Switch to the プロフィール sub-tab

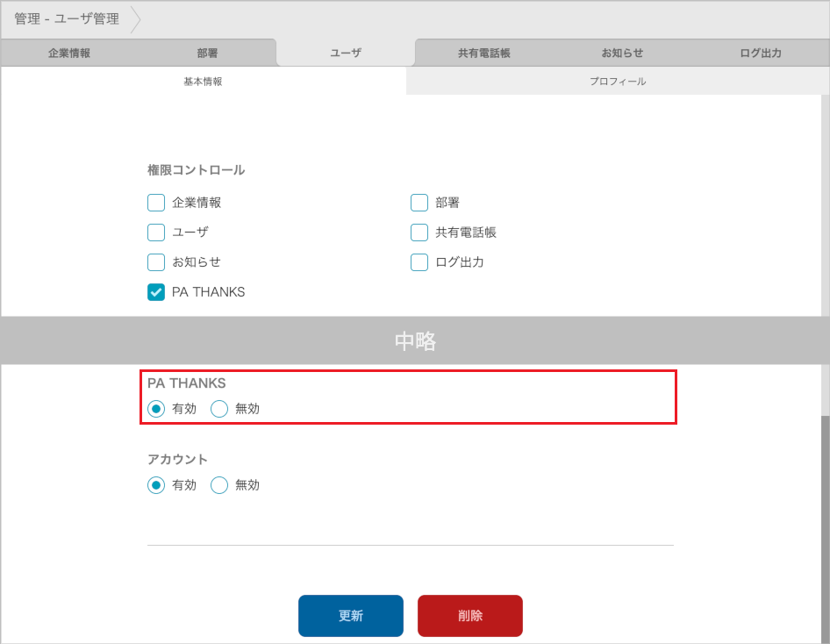point(617,81)
